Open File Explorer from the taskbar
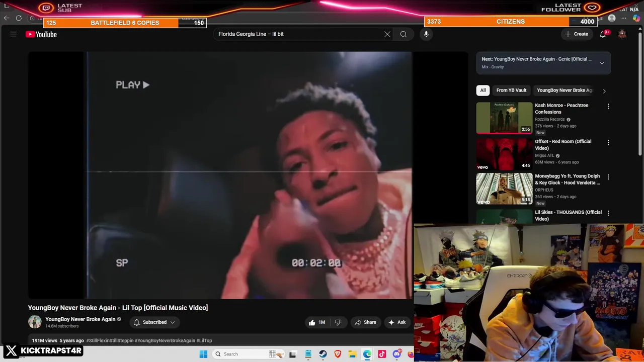Viewport: 644px width, 362px height. coord(353,354)
